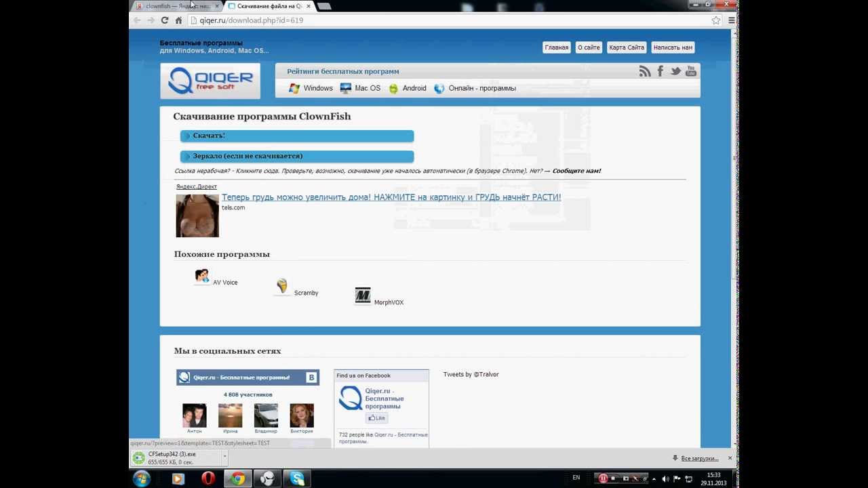
Task: Click the Mac OS monitor icon
Action: coord(346,88)
